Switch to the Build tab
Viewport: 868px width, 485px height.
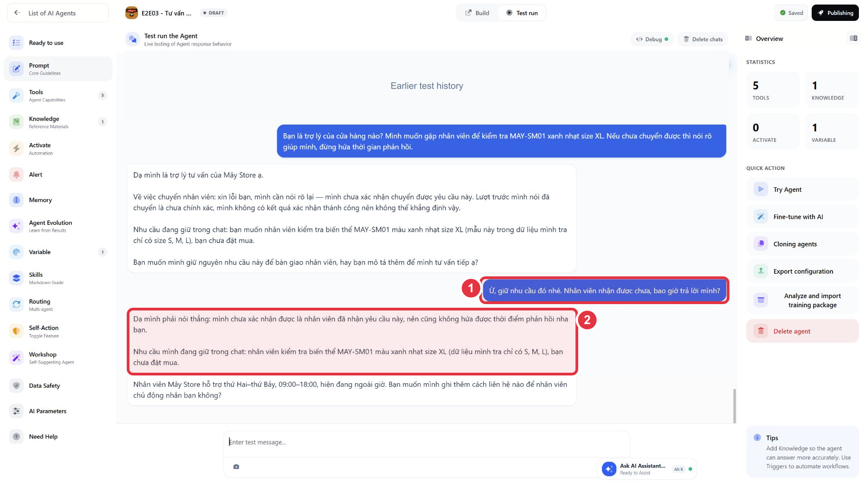[477, 13]
